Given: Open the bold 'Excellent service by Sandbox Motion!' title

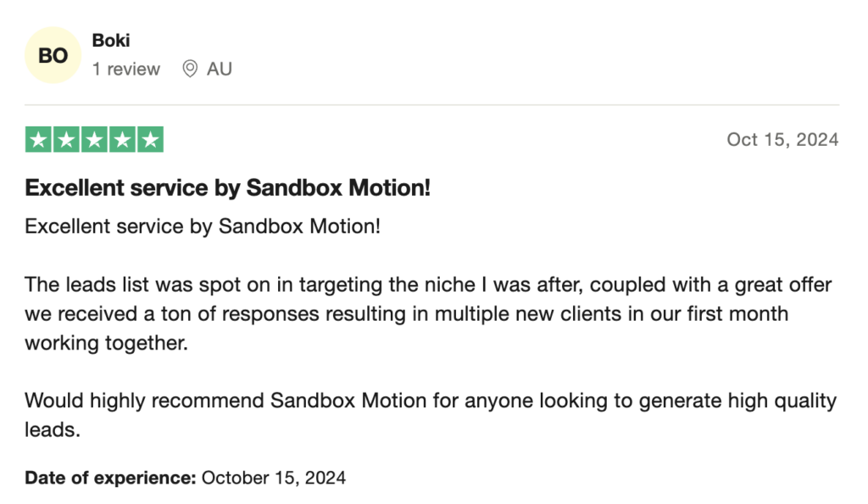Looking at the screenshot, I should coord(228,188).
